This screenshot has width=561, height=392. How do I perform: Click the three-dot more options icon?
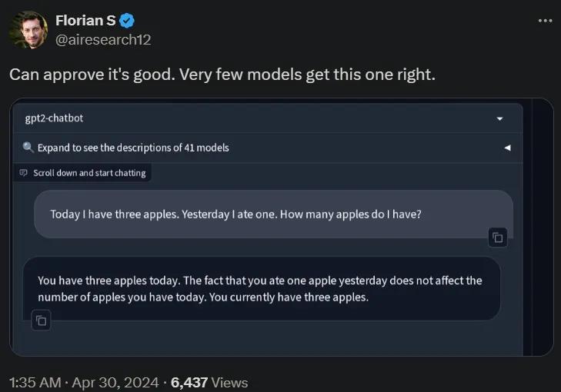point(545,21)
